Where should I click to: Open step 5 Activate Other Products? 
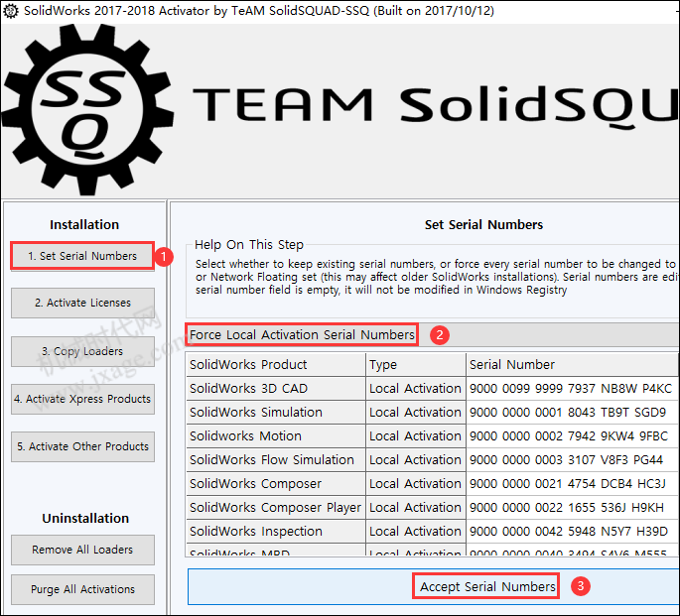click(x=82, y=446)
